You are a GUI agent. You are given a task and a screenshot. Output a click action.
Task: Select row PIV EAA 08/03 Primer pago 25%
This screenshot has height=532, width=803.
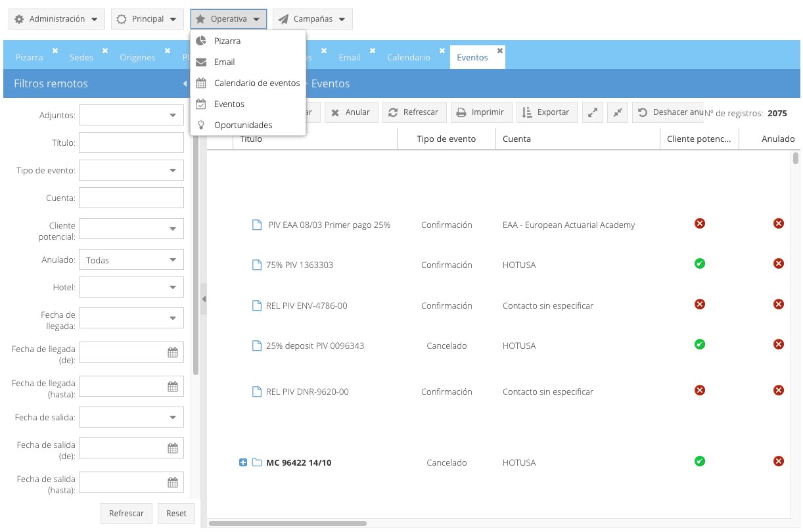coord(499,225)
